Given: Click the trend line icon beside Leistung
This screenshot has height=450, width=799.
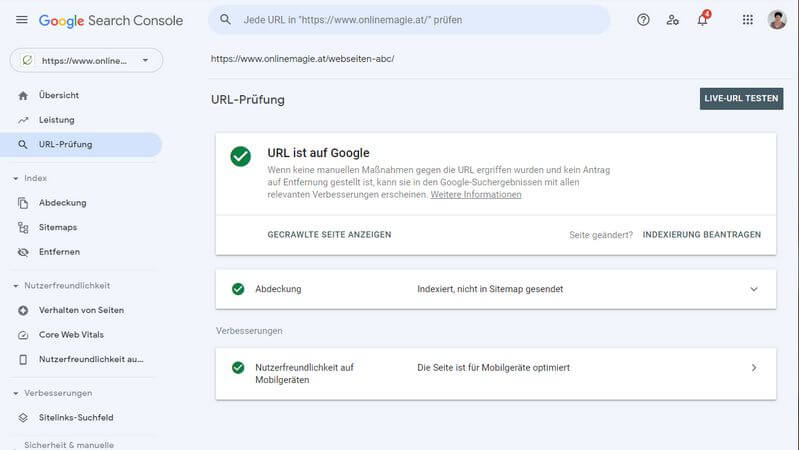Looking at the screenshot, I should click(23, 120).
